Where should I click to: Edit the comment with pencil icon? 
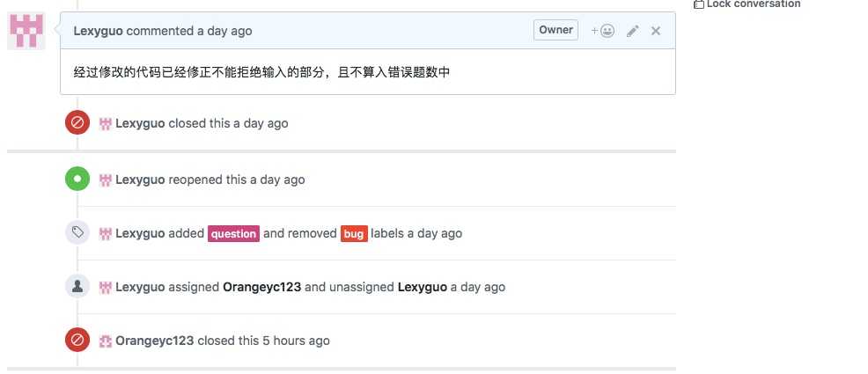(x=632, y=31)
